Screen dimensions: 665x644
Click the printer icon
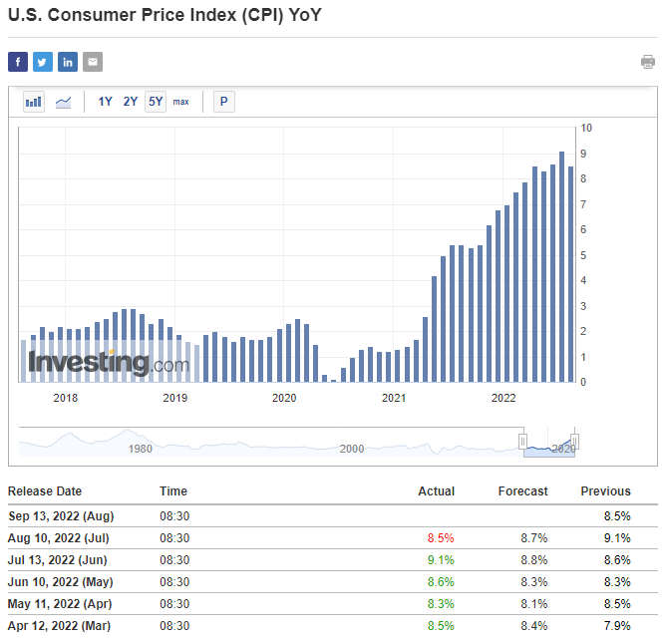(x=648, y=62)
